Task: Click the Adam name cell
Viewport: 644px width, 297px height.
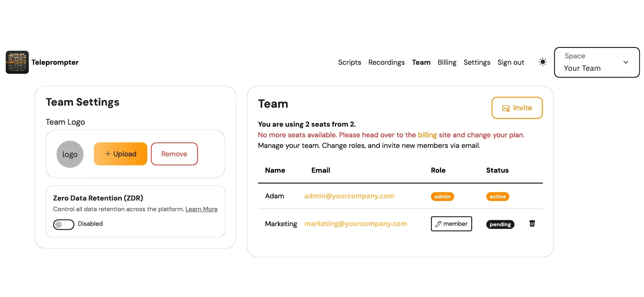Action: tap(274, 196)
